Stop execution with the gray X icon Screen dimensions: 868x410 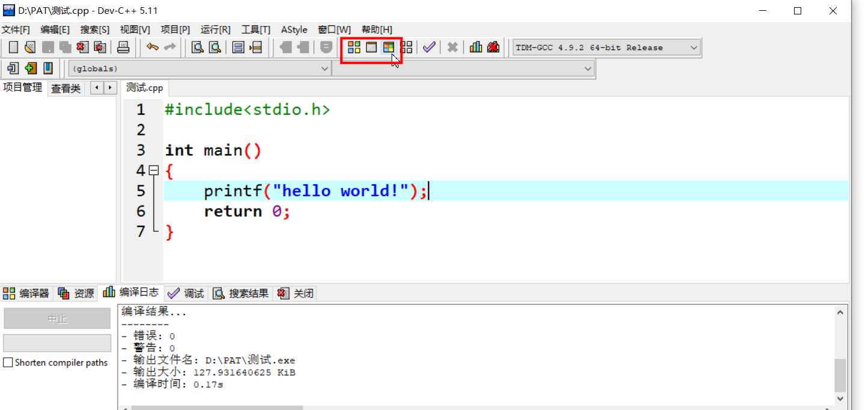pos(452,47)
